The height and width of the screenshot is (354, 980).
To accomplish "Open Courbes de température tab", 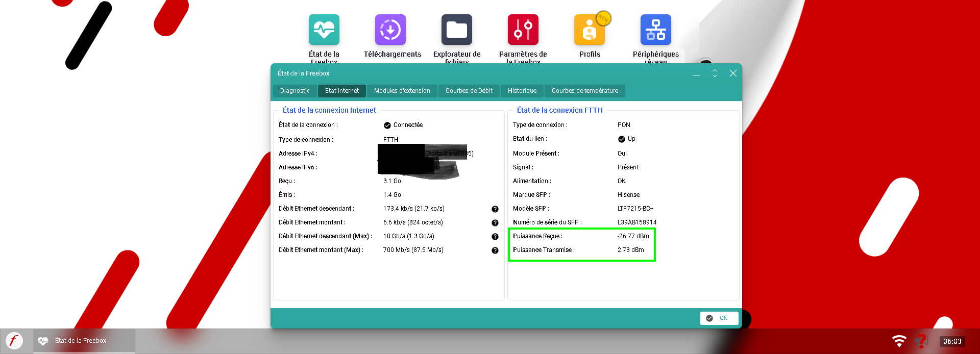I will (584, 91).
